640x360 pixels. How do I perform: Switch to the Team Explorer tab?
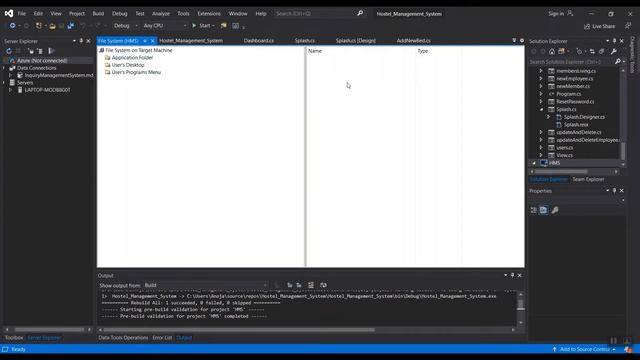click(x=588, y=179)
